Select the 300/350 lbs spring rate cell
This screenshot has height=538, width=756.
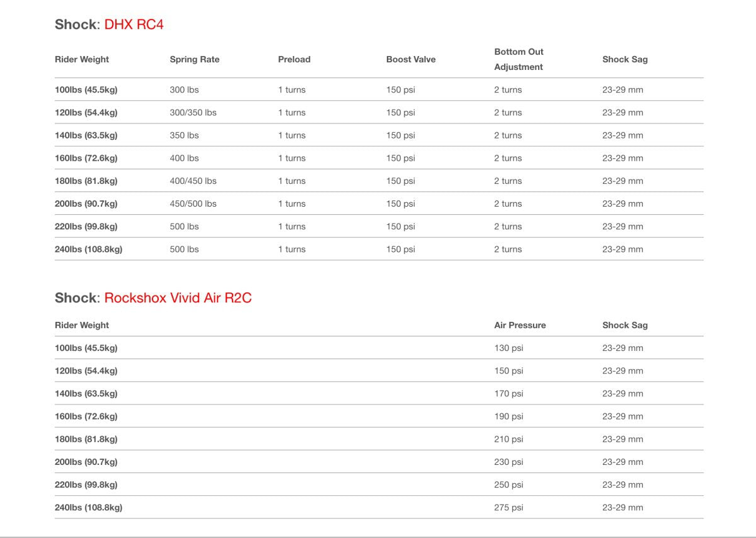(193, 113)
